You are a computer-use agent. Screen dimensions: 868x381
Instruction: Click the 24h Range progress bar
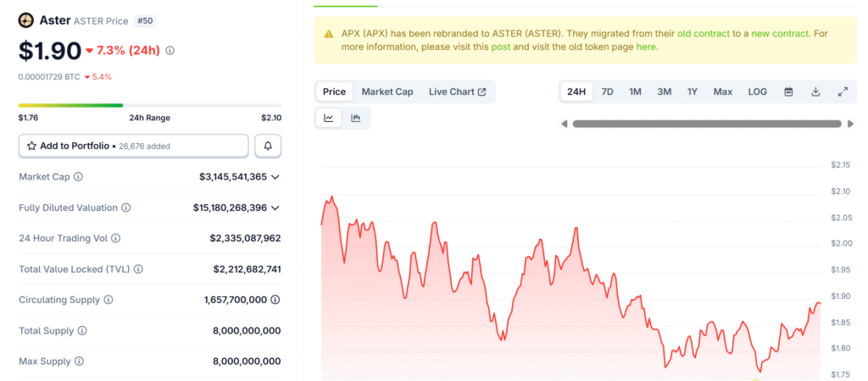(149, 106)
